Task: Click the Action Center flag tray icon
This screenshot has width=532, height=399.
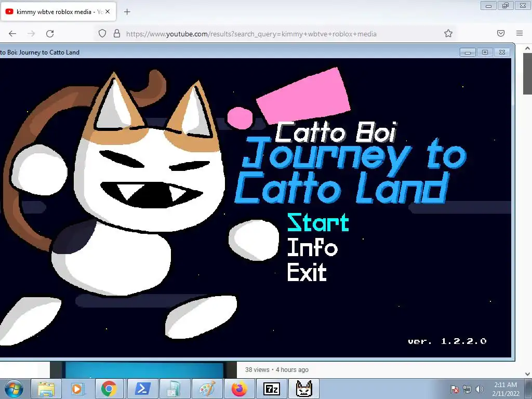Action: coord(455,389)
